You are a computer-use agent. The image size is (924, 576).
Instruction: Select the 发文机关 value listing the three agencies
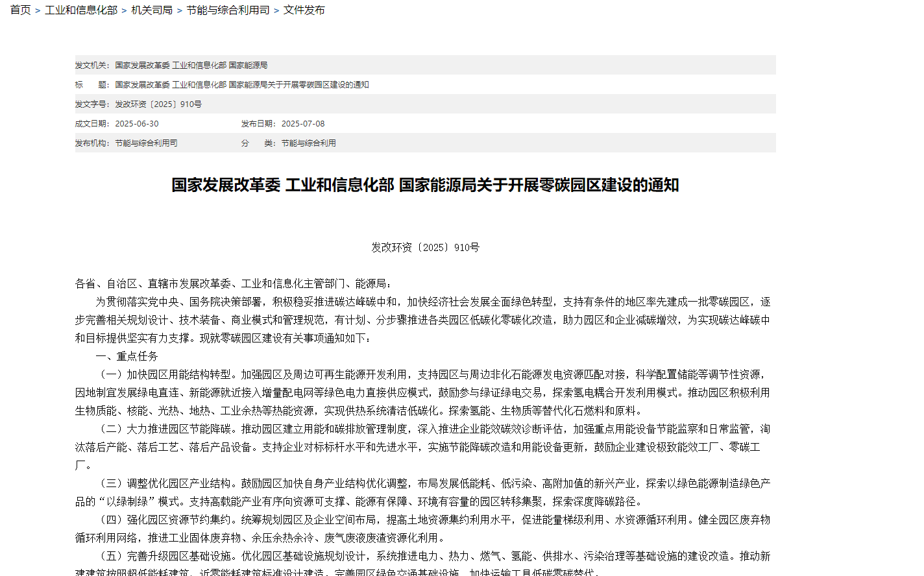(191, 66)
